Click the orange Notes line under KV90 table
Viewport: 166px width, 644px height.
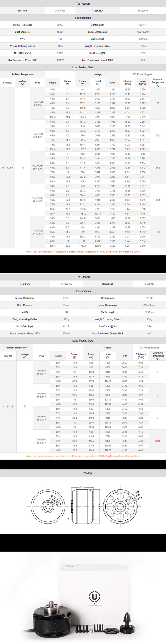83,252
